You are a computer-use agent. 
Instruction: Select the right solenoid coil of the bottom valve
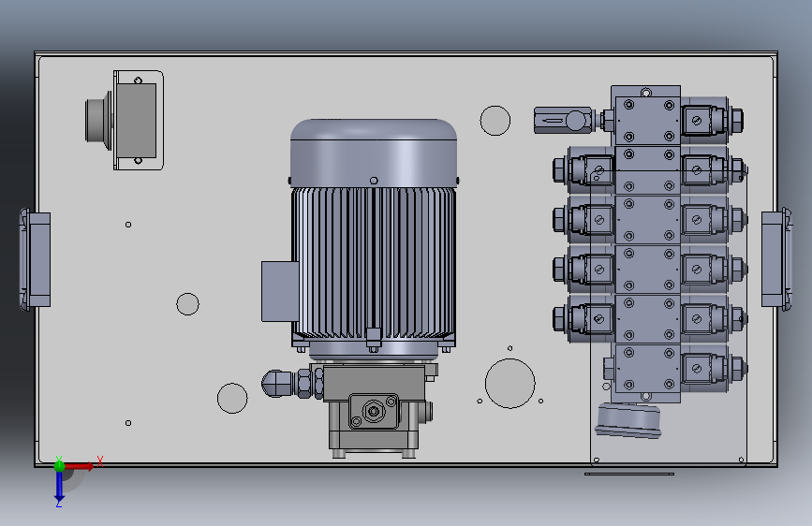point(705,369)
